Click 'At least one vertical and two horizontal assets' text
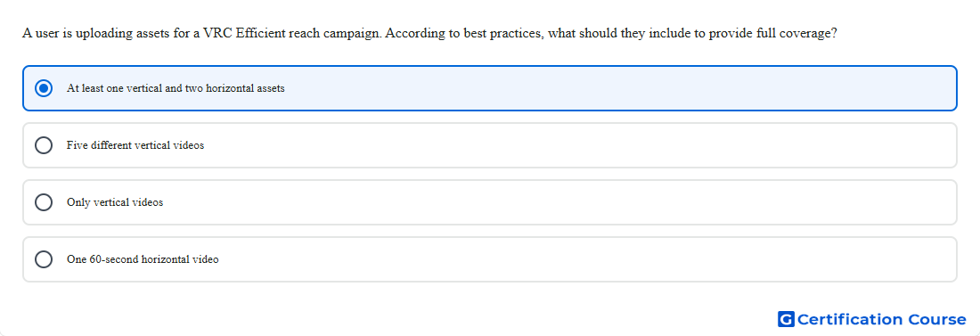This screenshot has height=336, width=980. coord(176,88)
